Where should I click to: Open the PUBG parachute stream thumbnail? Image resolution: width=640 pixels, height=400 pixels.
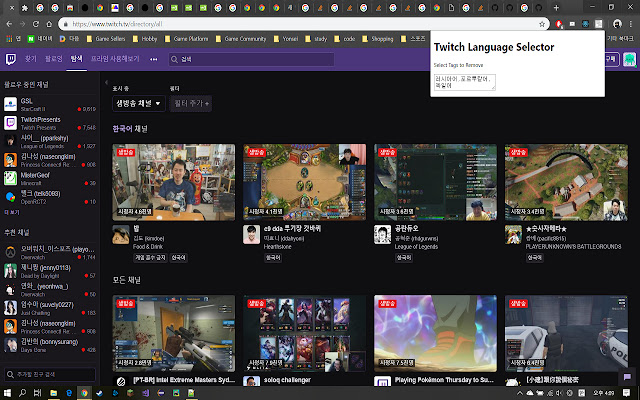(566, 182)
